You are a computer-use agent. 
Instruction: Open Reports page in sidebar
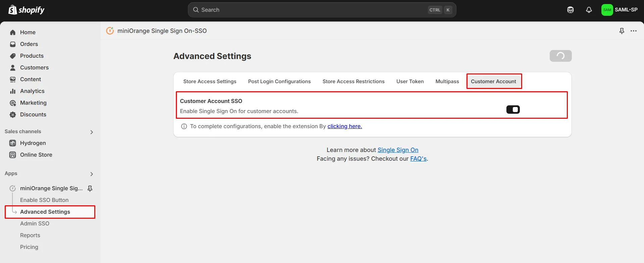30,235
